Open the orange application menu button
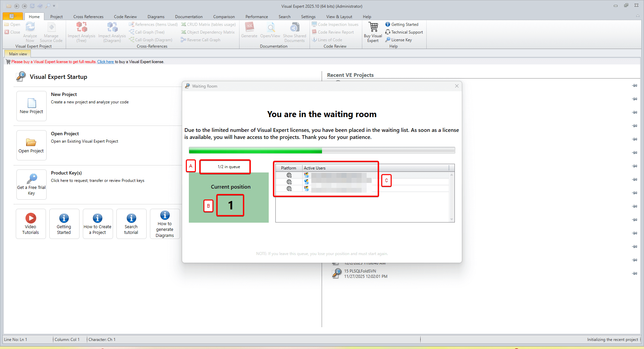644x349 pixels. 12,16
